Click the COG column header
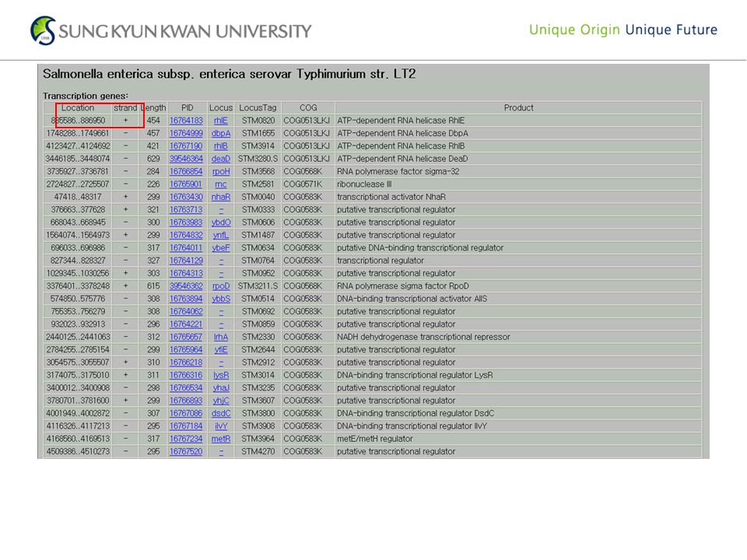 308,108
